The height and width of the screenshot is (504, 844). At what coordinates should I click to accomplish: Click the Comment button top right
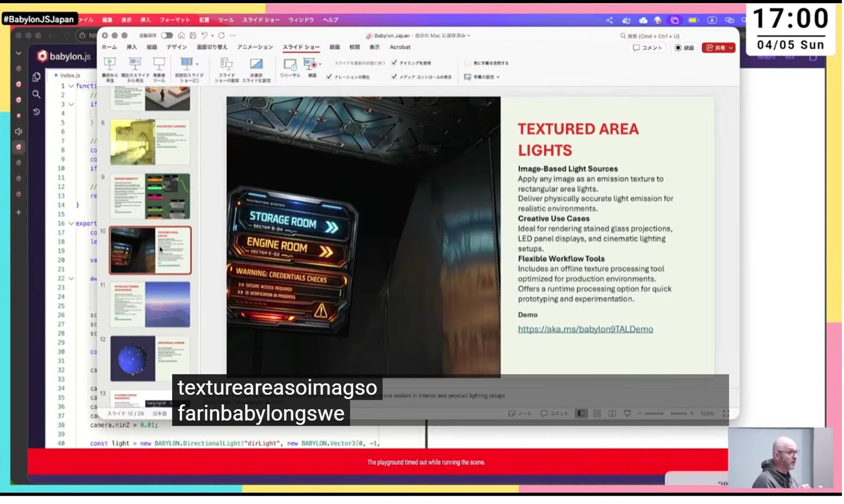pos(647,48)
